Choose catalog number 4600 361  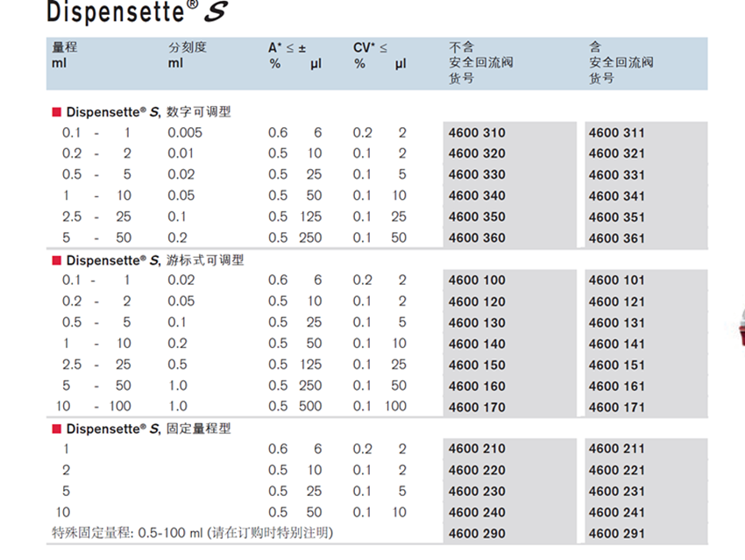[x=617, y=238]
